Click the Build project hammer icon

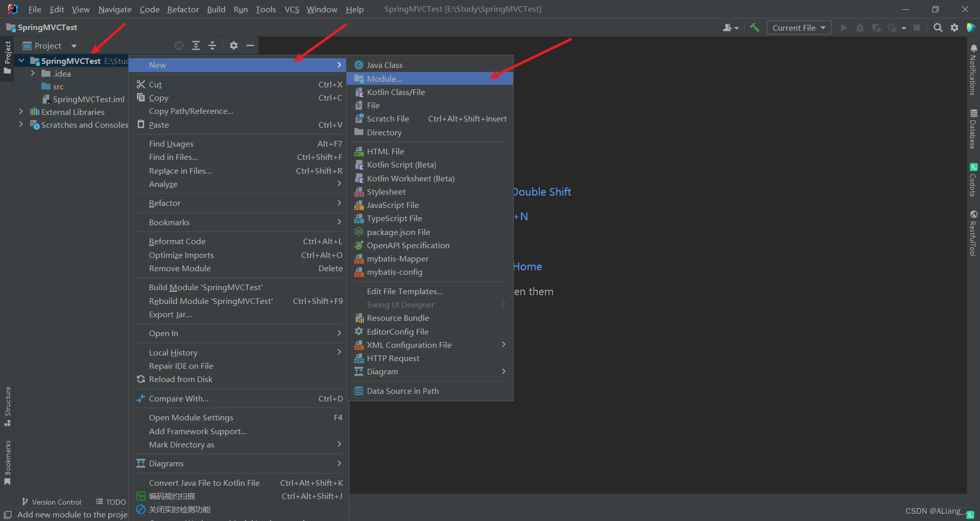coord(754,28)
